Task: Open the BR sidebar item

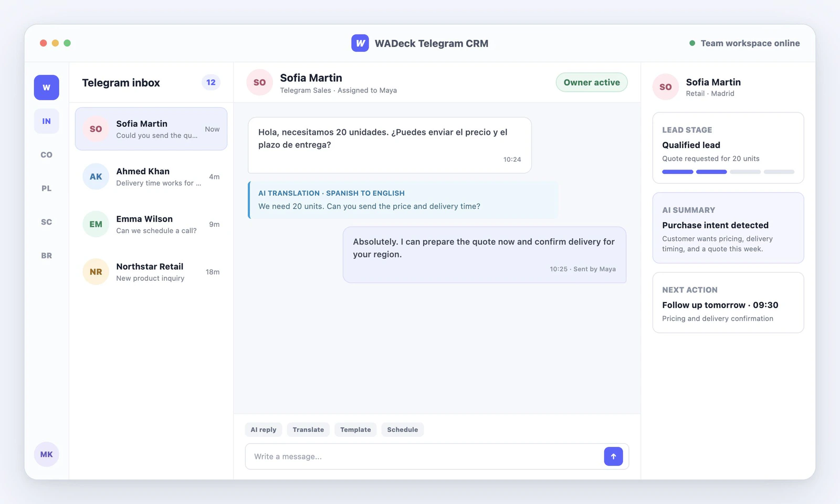Action: coord(47,256)
